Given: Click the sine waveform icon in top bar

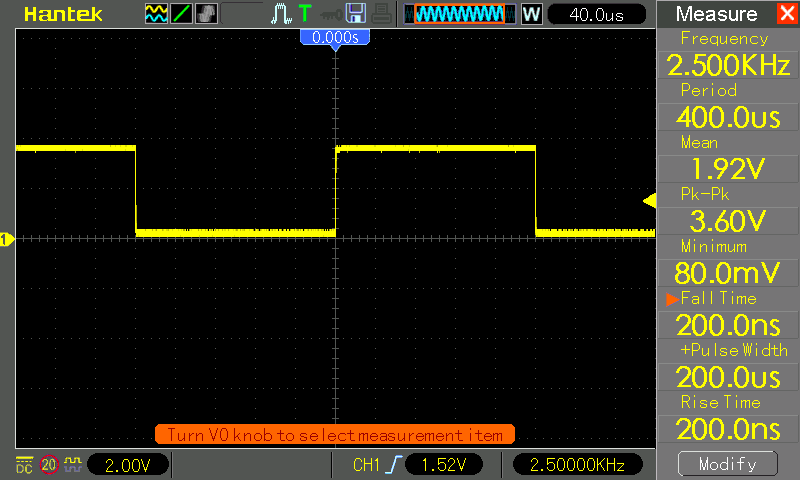Looking at the screenshot, I should coord(156,14).
